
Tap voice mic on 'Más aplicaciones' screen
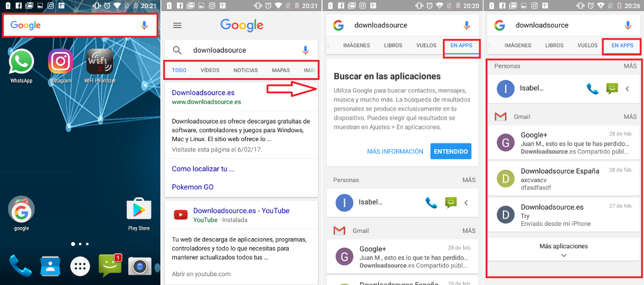click(628, 25)
